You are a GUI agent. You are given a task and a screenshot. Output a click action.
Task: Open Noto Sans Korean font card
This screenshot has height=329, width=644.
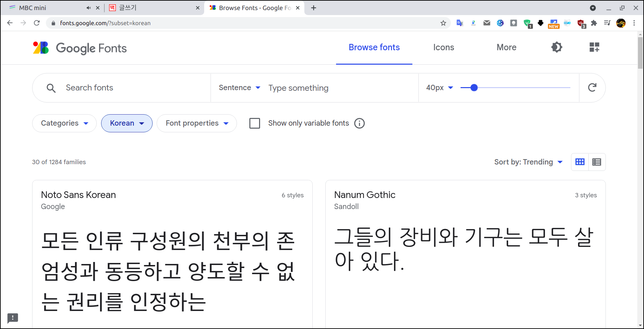[x=172, y=254]
